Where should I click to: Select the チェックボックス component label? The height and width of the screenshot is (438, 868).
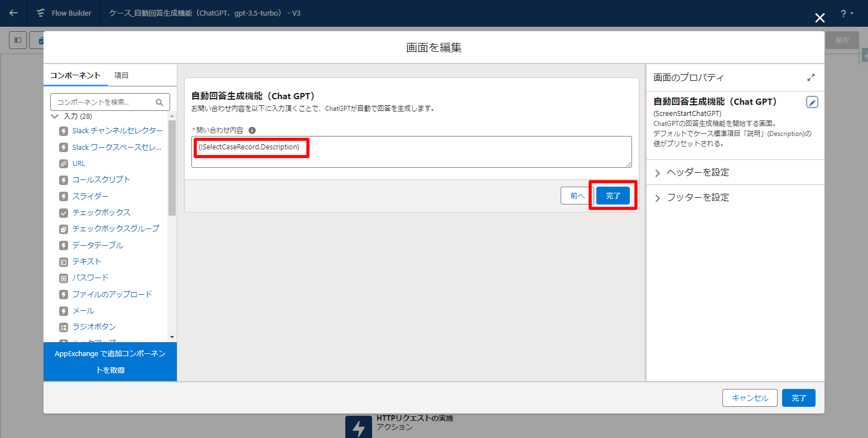pyautogui.click(x=101, y=212)
